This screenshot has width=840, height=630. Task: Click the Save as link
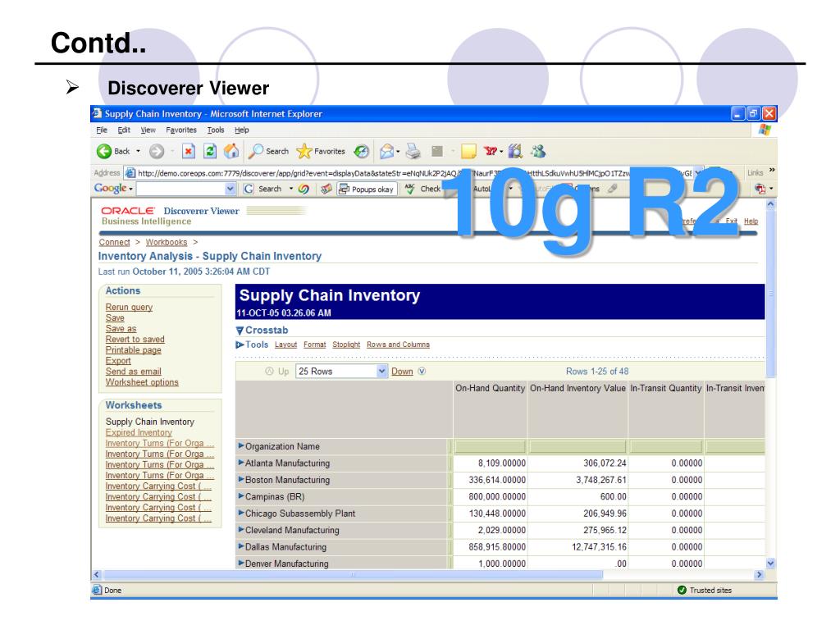(121, 329)
